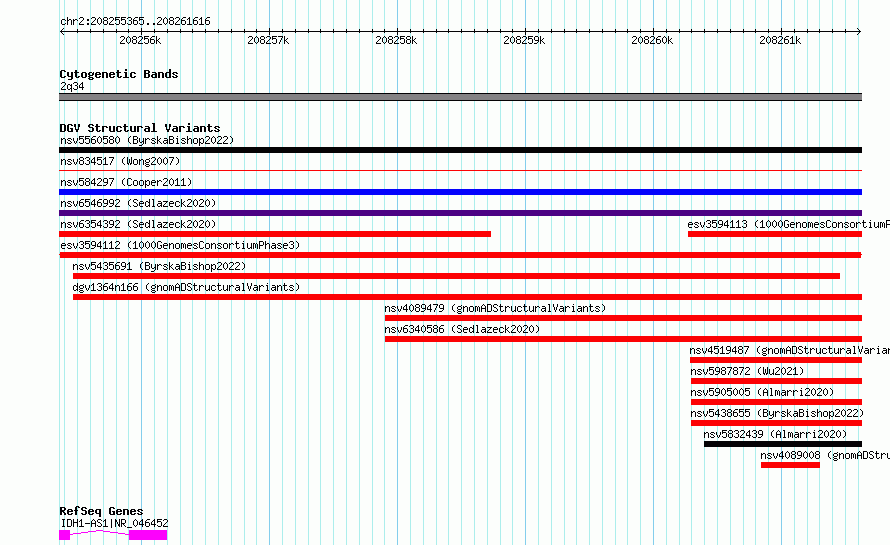
Task: Click ruler position 208259k
Action: point(524,40)
